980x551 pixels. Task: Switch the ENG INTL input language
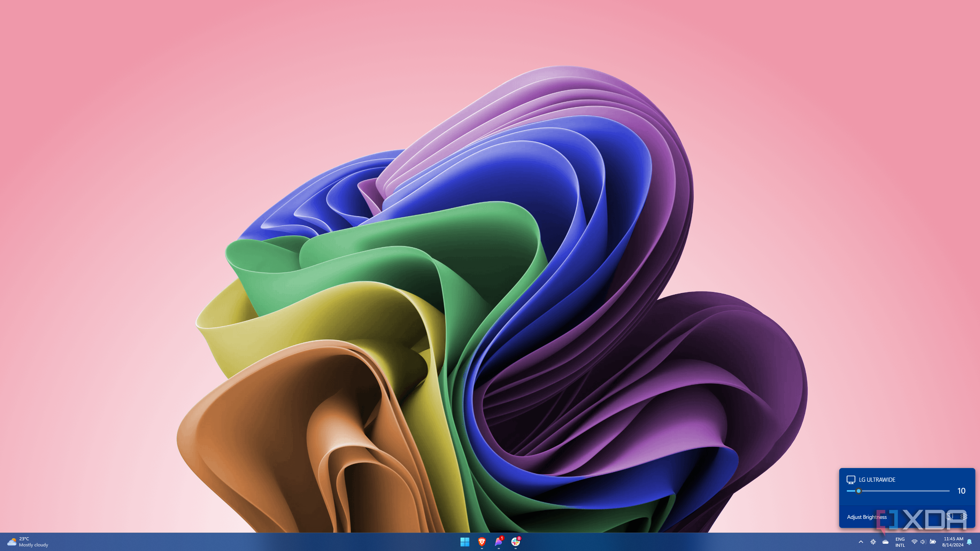click(x=900, y=542)
